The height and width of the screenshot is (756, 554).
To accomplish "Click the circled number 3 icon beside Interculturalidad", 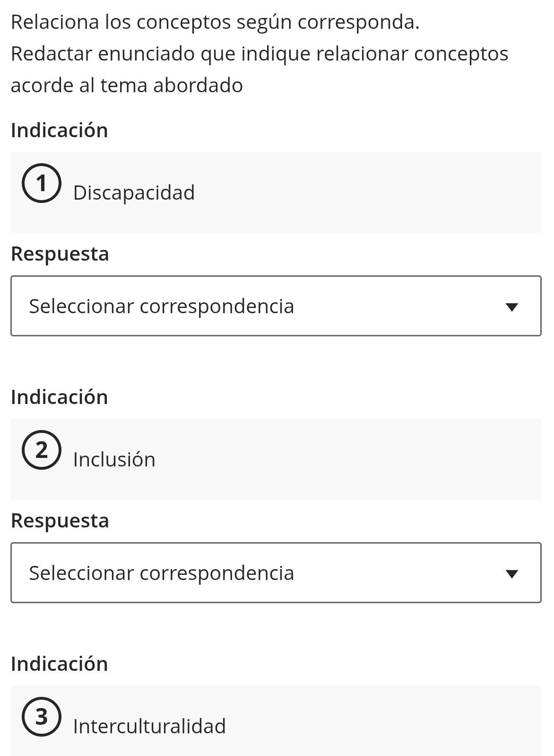I will pyautogui.click(x=42, y=717).
